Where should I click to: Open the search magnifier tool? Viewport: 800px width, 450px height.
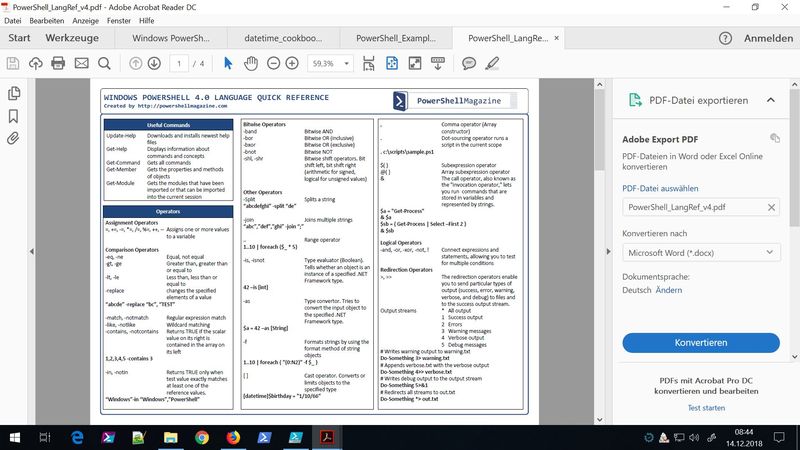(x=104, y=63)
